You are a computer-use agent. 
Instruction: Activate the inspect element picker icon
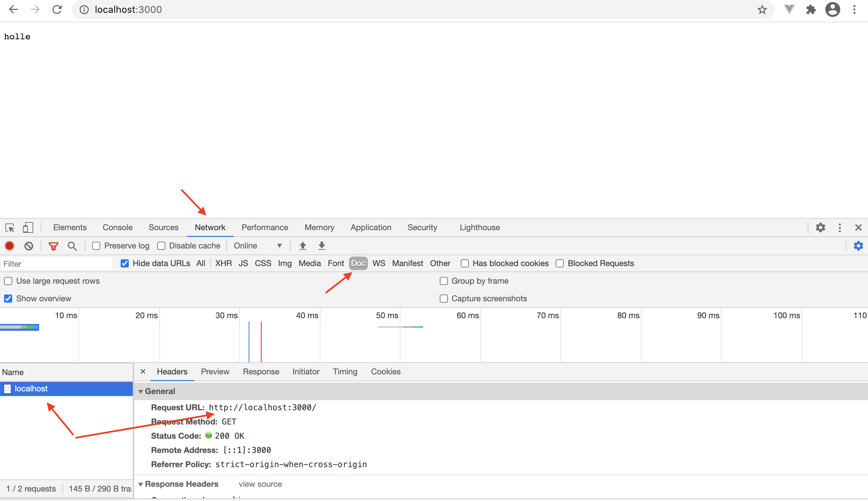(9, 227)
